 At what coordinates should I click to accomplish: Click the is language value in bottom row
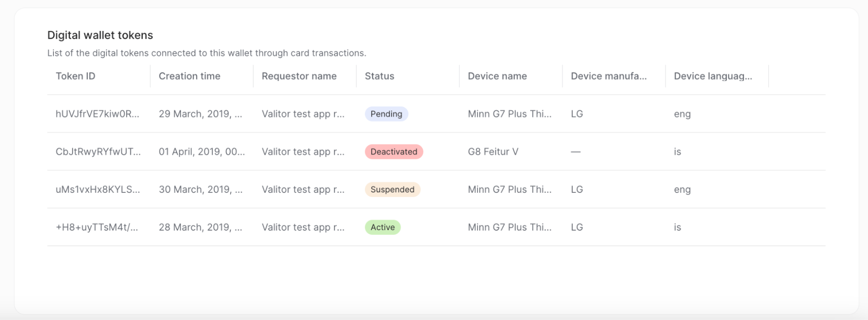coord(677,227)
